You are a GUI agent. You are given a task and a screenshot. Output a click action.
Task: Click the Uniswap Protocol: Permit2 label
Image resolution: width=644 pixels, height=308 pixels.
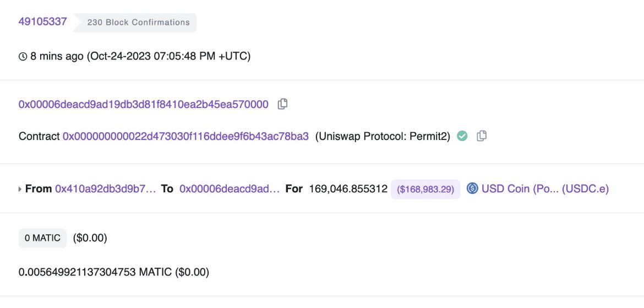click(383, 136)
